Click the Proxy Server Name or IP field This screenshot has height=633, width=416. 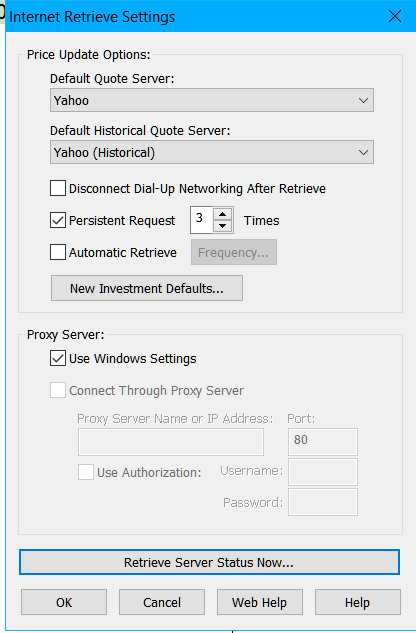[171, 442]
